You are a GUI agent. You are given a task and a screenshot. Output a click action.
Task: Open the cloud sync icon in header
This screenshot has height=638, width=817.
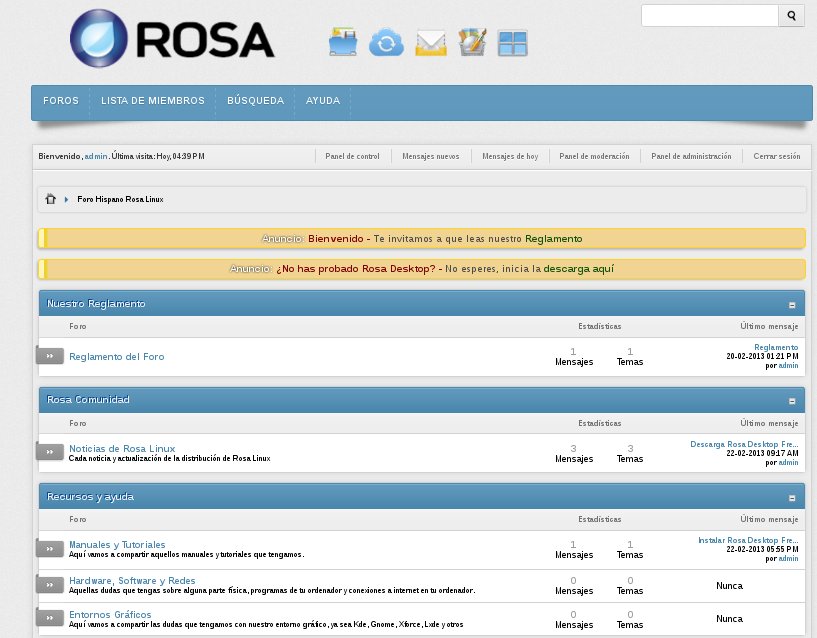[x=386, y=43]
